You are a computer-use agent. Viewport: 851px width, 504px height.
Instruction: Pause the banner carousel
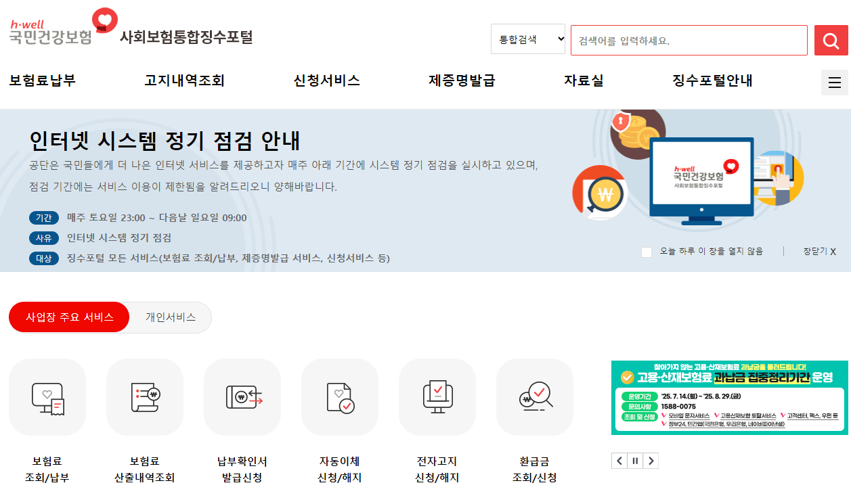(635, 461)
